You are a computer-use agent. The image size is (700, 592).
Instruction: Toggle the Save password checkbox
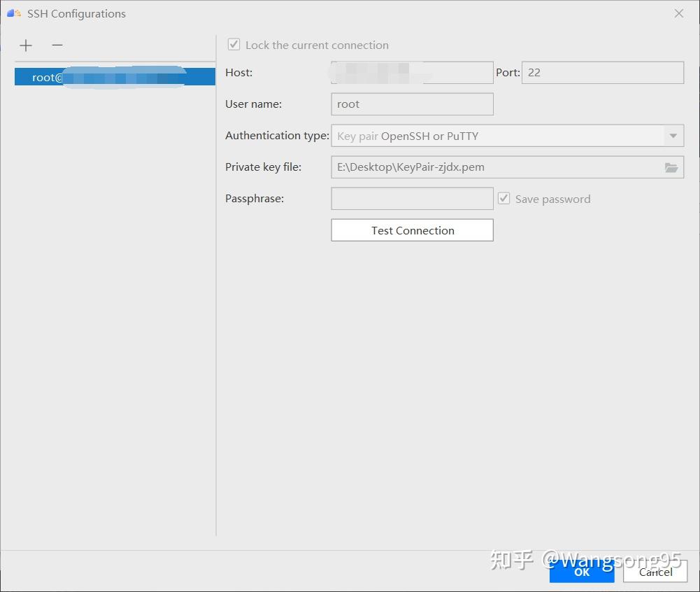pos(503,198)
